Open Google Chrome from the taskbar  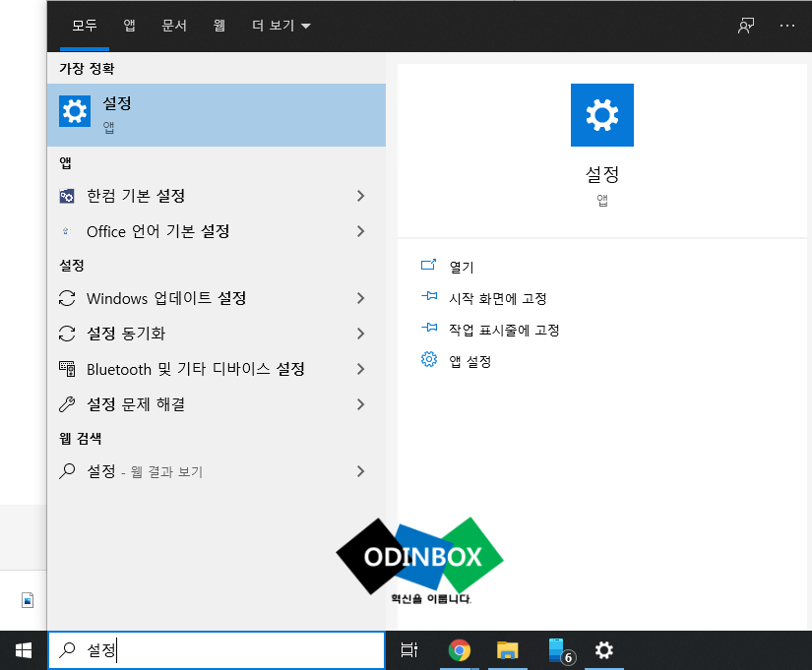tap(460, 650)
